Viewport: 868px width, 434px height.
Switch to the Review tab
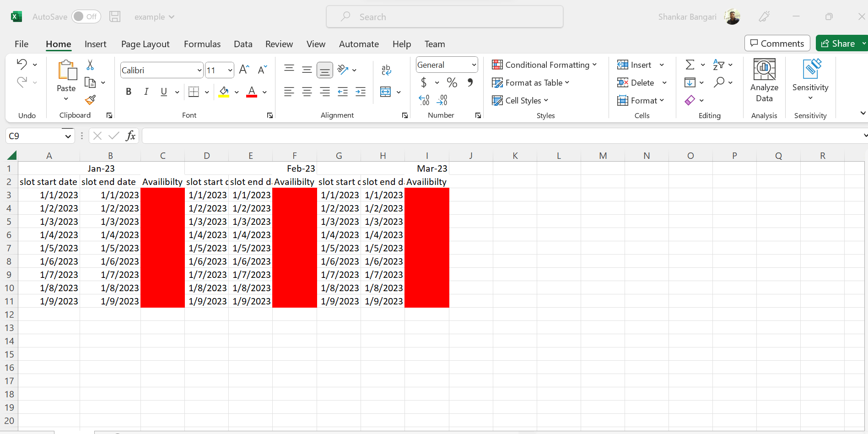[279, 44]
